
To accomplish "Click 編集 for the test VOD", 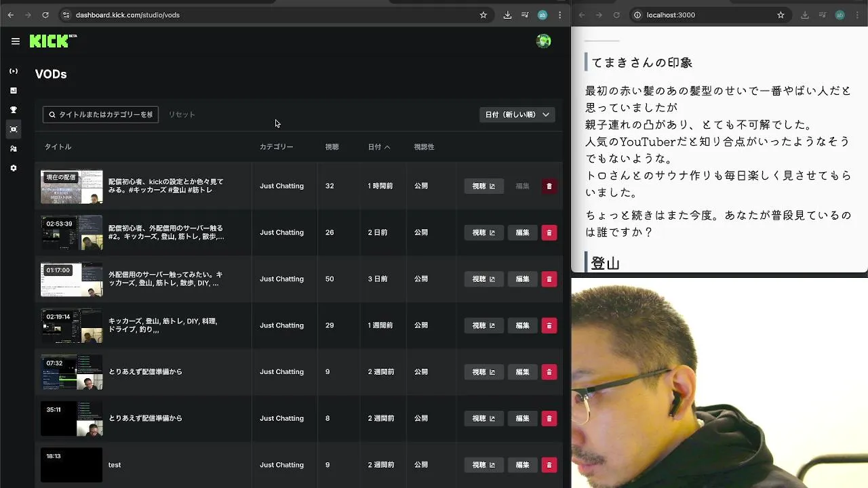I will click(x=522, y=465).
